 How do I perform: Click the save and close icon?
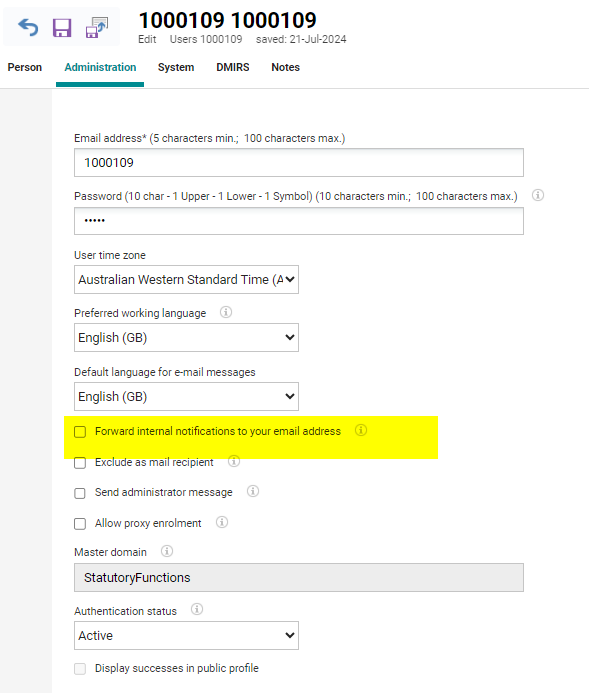97,27
